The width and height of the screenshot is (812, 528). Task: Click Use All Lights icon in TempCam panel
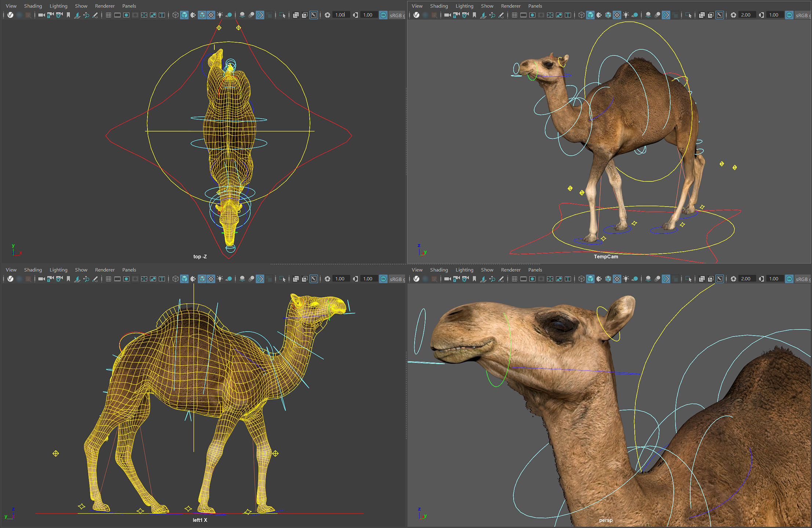point(626,15)
